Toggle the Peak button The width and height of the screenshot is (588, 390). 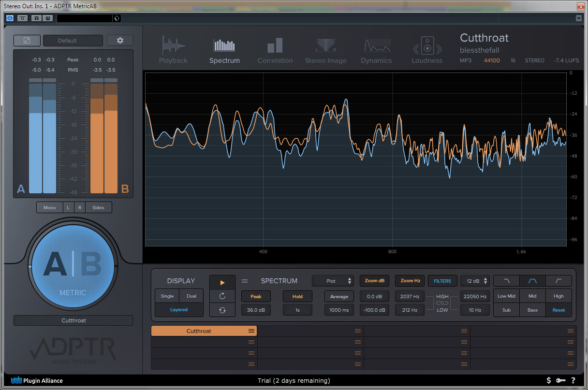256,296
